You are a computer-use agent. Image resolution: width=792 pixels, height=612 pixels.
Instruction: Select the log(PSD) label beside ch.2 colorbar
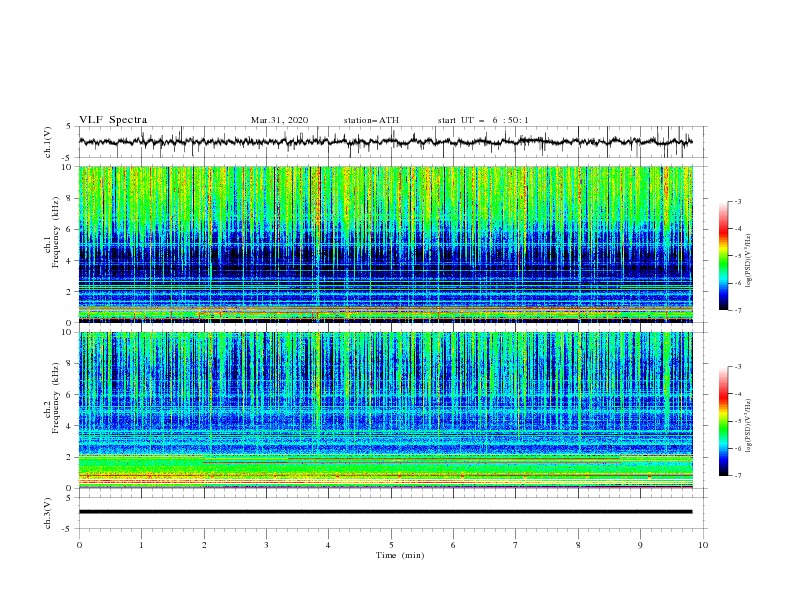(749, 426)
